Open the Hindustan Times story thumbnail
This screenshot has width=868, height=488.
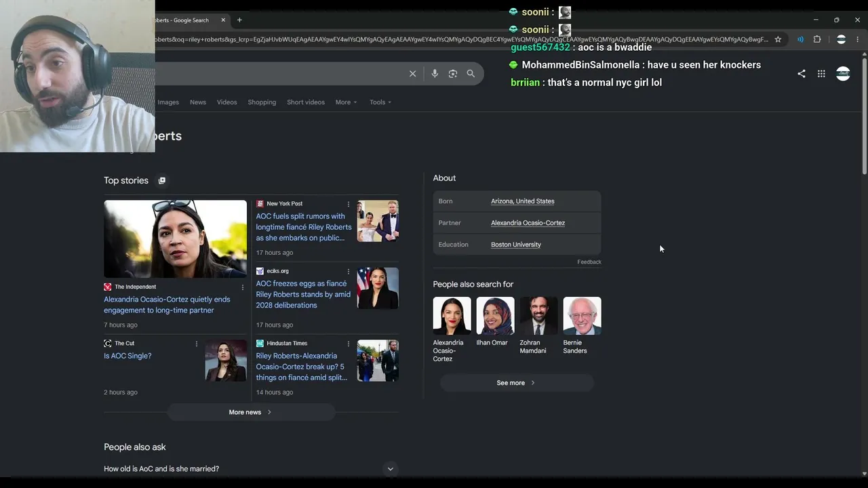coord(378,361)
